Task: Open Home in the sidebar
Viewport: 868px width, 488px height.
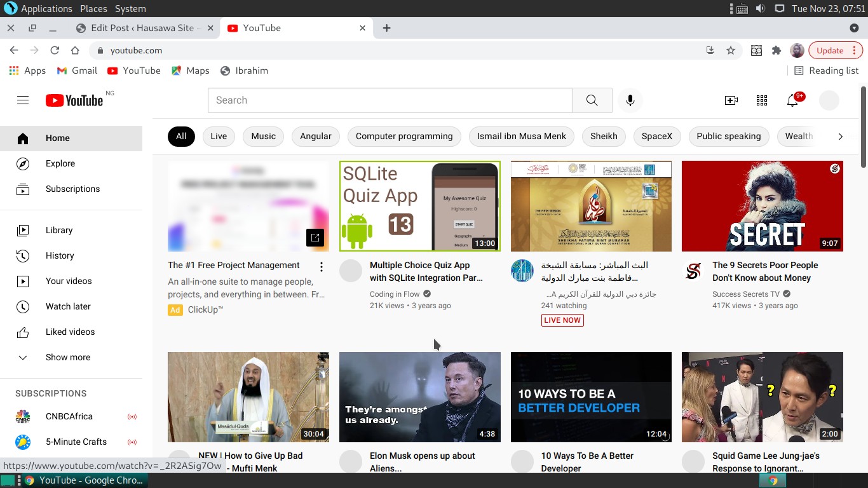Action: [x=71, y=138]
